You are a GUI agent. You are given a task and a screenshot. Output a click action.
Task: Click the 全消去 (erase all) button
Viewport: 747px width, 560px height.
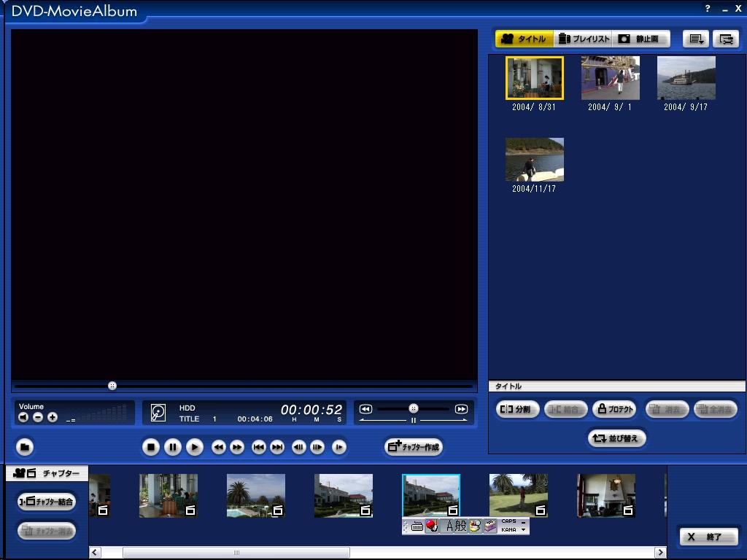tap(716, 409)
